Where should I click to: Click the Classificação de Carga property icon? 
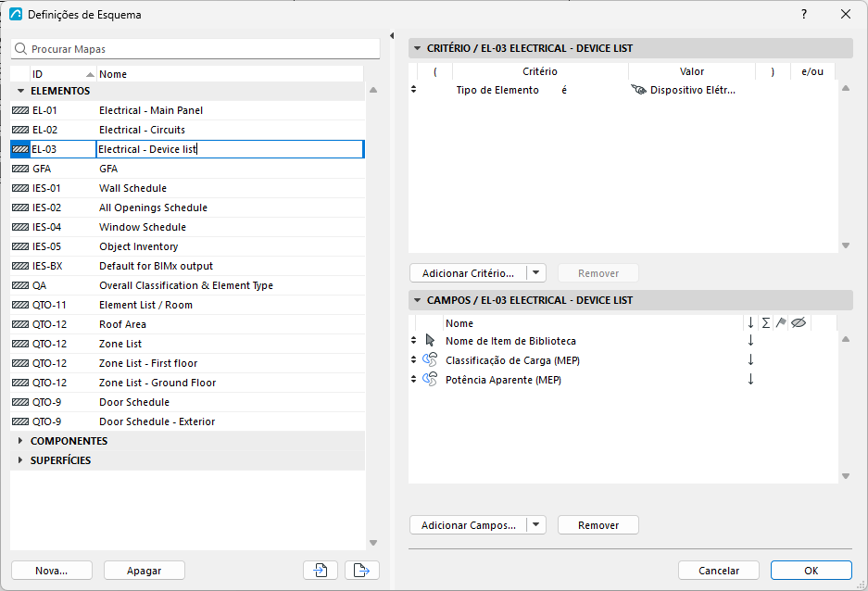(x=430, y=360)
